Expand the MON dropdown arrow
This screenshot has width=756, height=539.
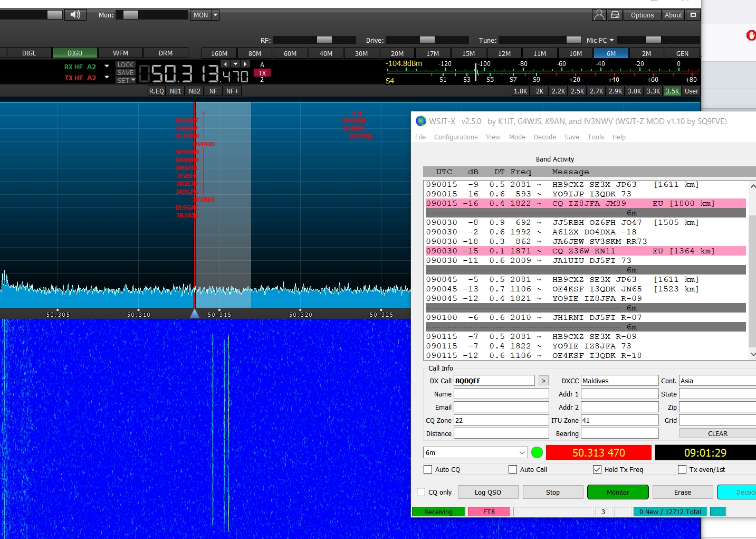point(215,15)
